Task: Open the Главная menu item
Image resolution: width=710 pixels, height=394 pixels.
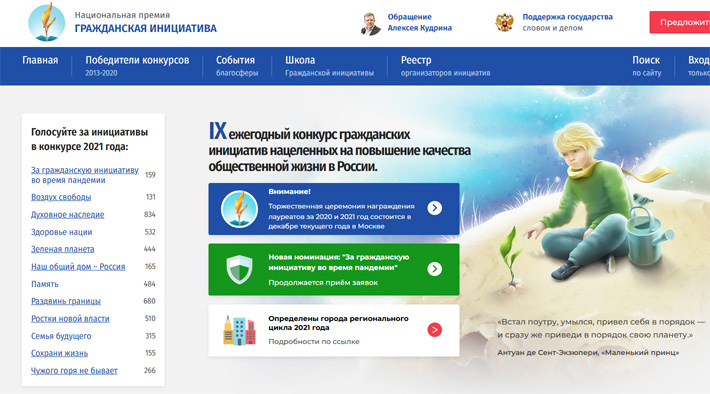Action: tap(40, 60)
